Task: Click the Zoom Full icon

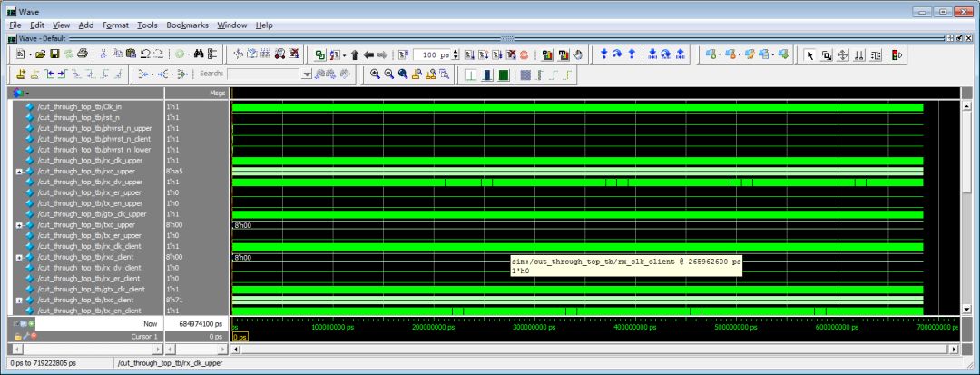Action: click(403, 74)
